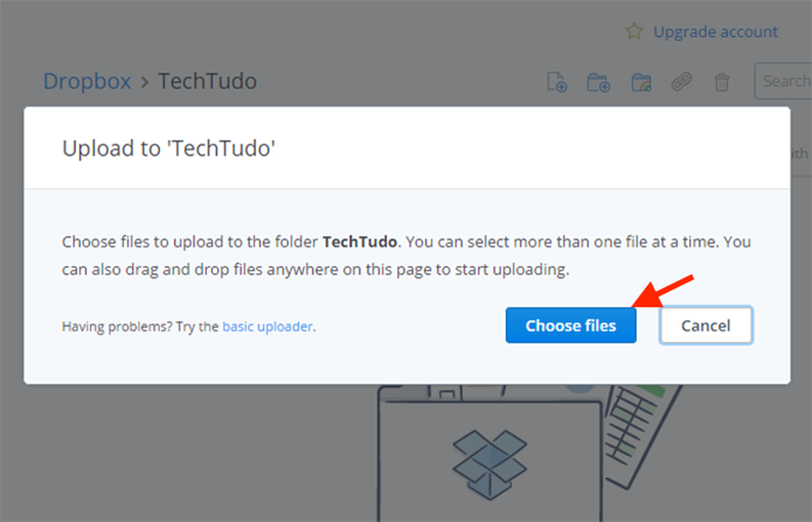Click the TechTudo breadcrumb folder name
Image resolution: width=812 pixels, height=522 pixels.
tap(207, 81)
